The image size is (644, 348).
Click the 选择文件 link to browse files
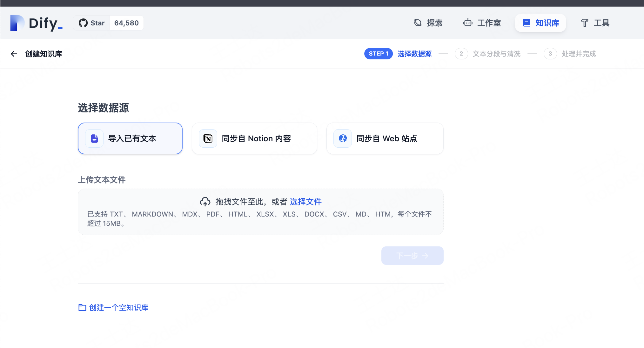[x=305, y=202]
